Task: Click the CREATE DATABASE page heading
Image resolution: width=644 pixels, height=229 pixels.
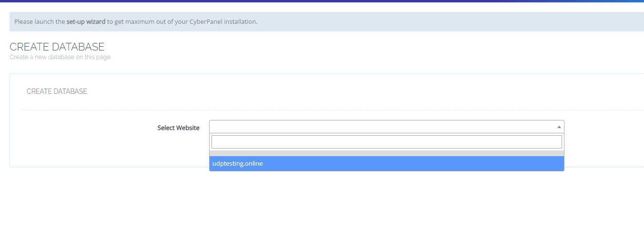Action: [x=57, y=47]
